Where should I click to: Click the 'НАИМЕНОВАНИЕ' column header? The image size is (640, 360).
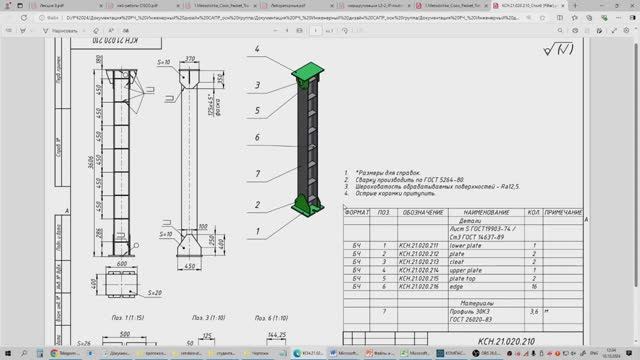pyautogui.click(x=486, y=213)
